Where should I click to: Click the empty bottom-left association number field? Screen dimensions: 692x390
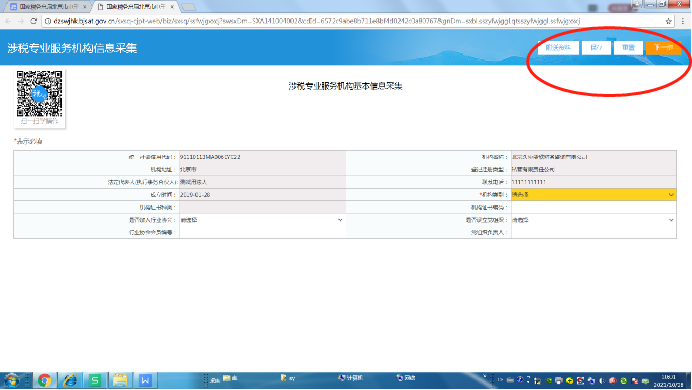(262, 232)
